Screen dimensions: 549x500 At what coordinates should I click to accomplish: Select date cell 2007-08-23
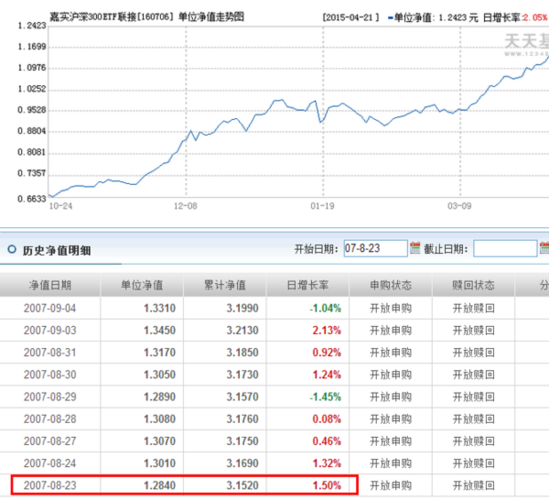pos(50,485)
